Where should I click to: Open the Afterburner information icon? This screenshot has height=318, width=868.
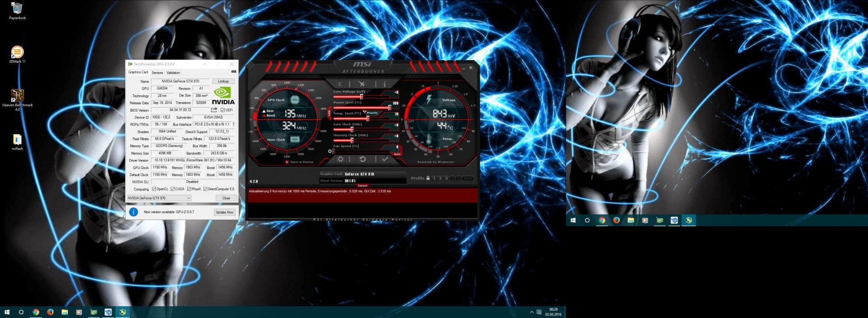point(384,84)
